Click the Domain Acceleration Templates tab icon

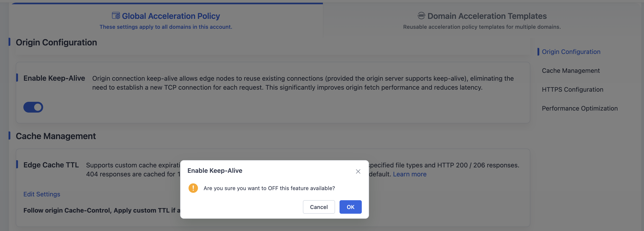pos(421,16)
